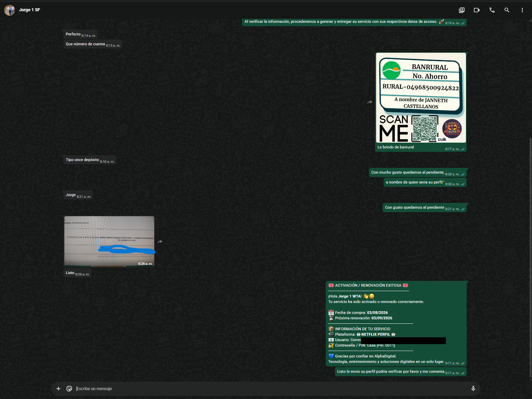The height and width of the screenshot is (399, 532).
Task: Click the 'Fecha de compra: 03/08/2026' line
Action: 358,313
